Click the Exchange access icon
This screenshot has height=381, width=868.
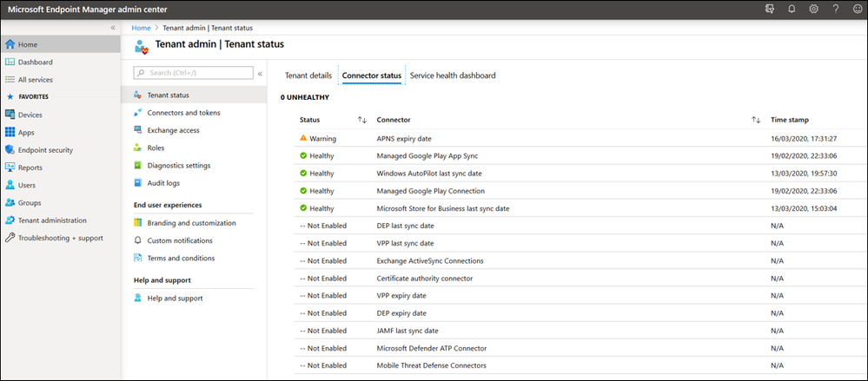[138, 130]
